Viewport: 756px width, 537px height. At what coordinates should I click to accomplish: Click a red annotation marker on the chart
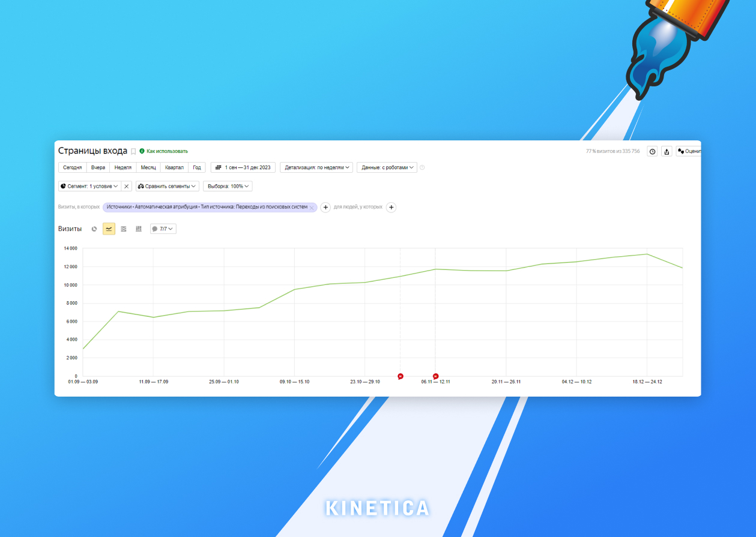point(401,376)
